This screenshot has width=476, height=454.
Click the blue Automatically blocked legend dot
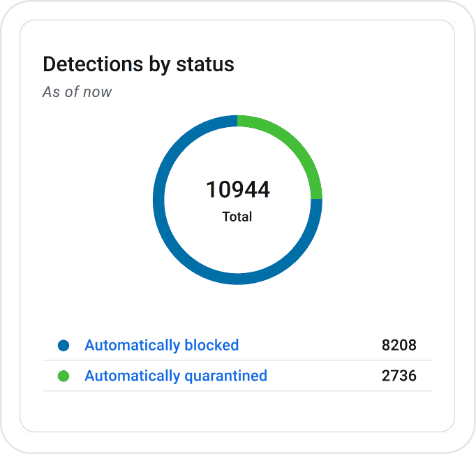[64, 345]
